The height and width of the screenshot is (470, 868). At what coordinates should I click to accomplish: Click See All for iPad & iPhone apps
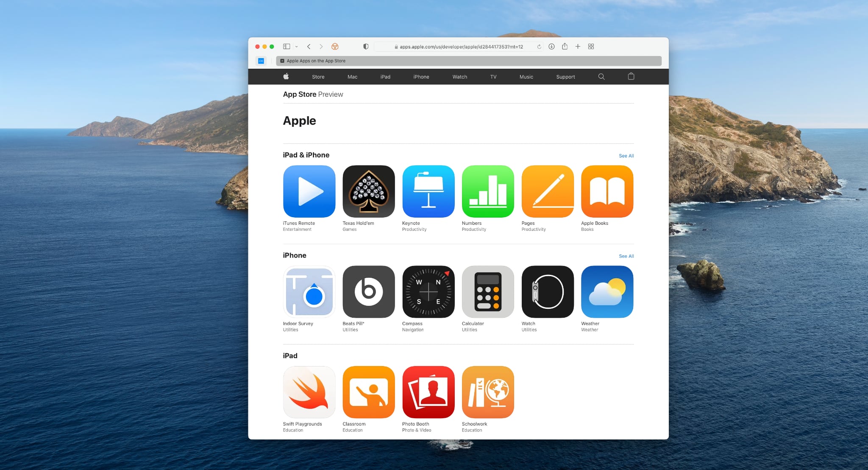(x=626, y=155)
